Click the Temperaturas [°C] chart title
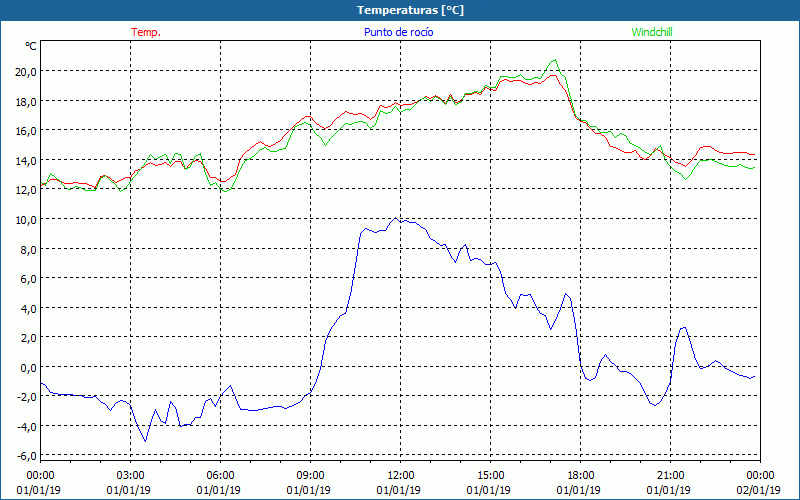 (410, 10)
